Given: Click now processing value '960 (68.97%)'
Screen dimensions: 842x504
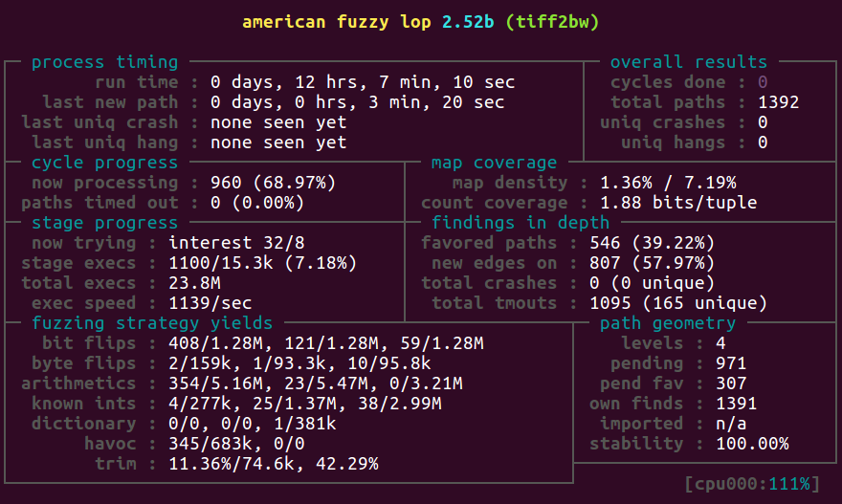Looking at the screenshot, I should click(274, 183).
